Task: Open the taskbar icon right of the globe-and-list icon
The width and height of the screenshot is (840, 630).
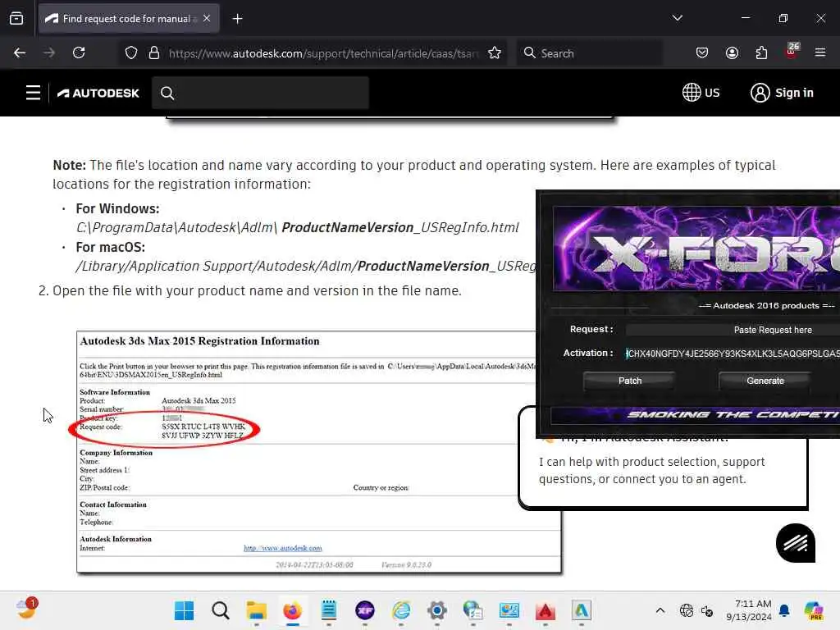Action: point(509,610)
